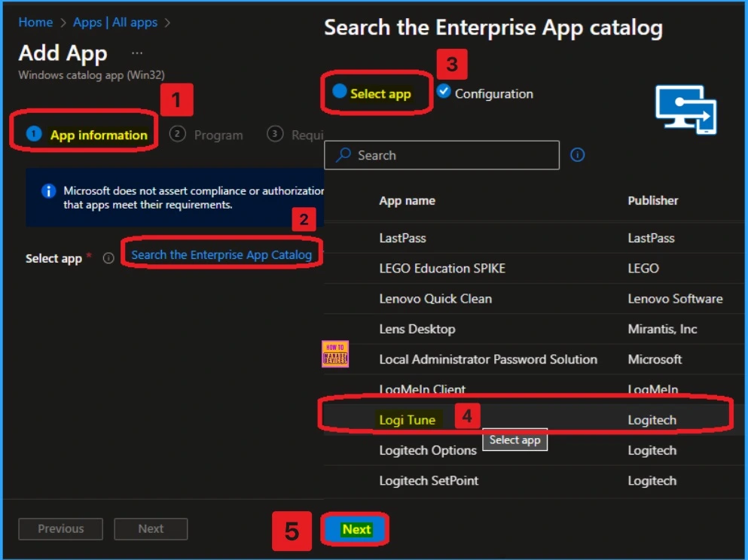Switch to the Requirements step tab

(295, 135)
